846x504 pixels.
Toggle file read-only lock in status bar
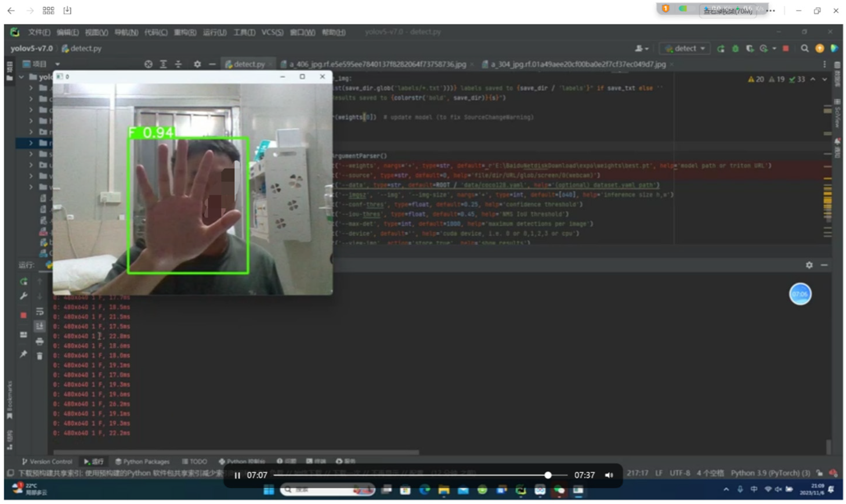pyautogui.click(x=820, y=474)
